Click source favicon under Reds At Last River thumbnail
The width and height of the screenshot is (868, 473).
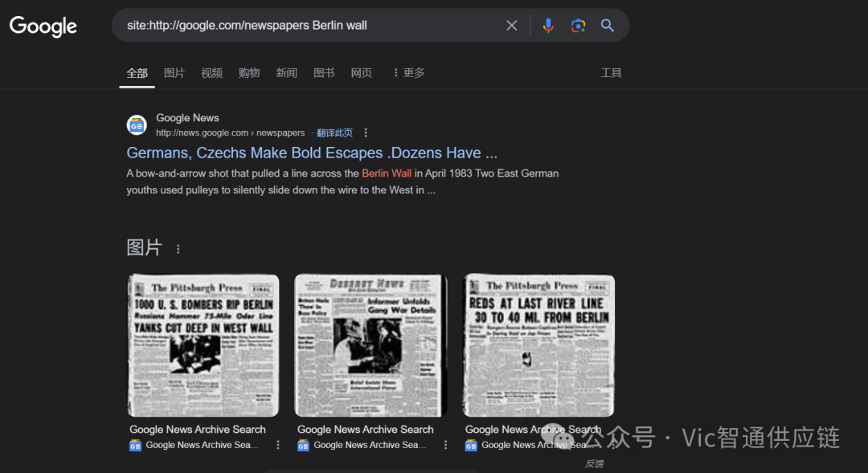[x=470, y=446]
